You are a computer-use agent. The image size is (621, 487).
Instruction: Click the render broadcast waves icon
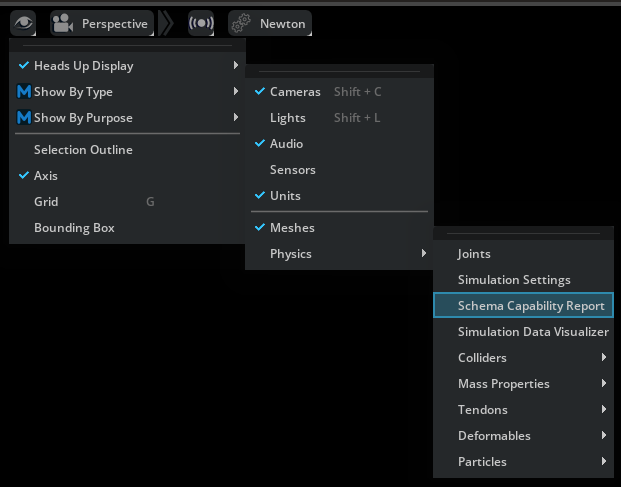pyautogui.click(x=201, y=23)
